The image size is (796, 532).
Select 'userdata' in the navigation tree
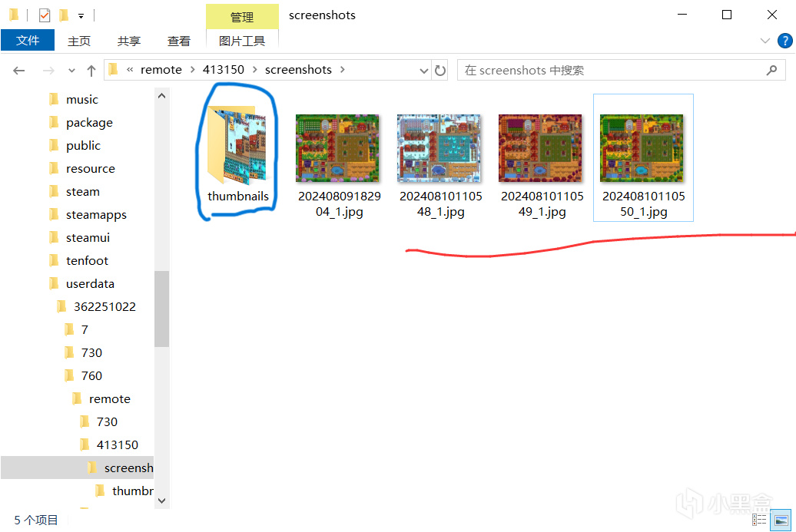pos(90,283)
